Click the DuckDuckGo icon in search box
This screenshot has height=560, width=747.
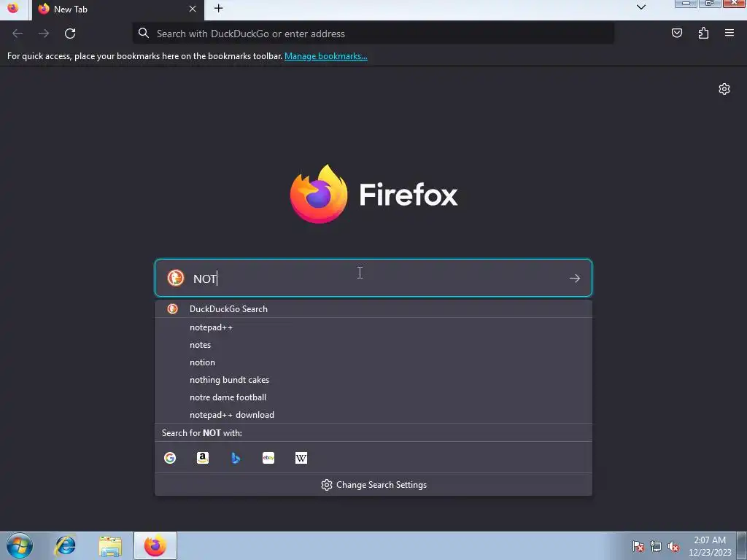tap(175, 278)
